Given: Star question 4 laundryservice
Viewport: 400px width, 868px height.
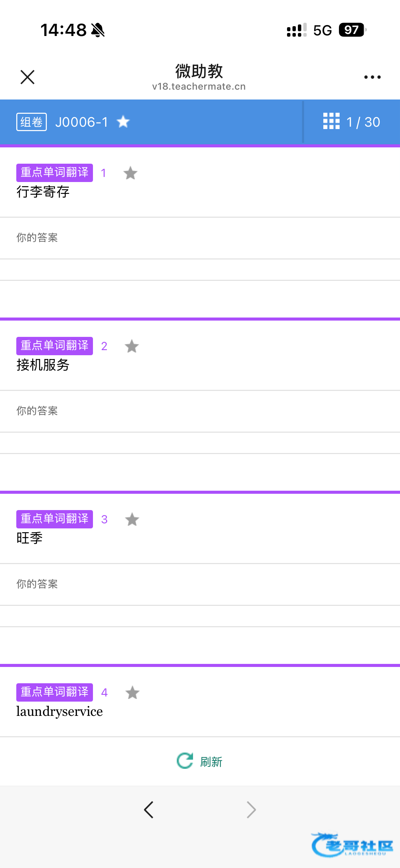Looking at the screenshot, I should (x=132, y=693).
